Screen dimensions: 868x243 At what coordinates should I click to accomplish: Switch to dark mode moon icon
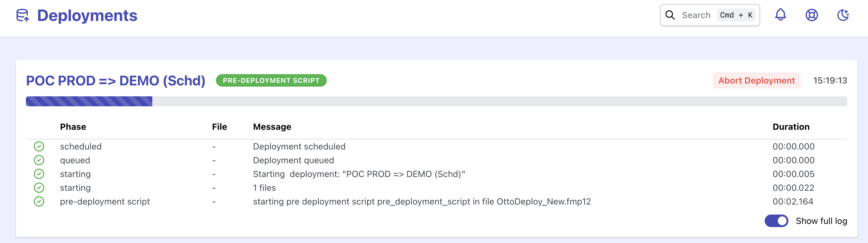click(843, 15)
